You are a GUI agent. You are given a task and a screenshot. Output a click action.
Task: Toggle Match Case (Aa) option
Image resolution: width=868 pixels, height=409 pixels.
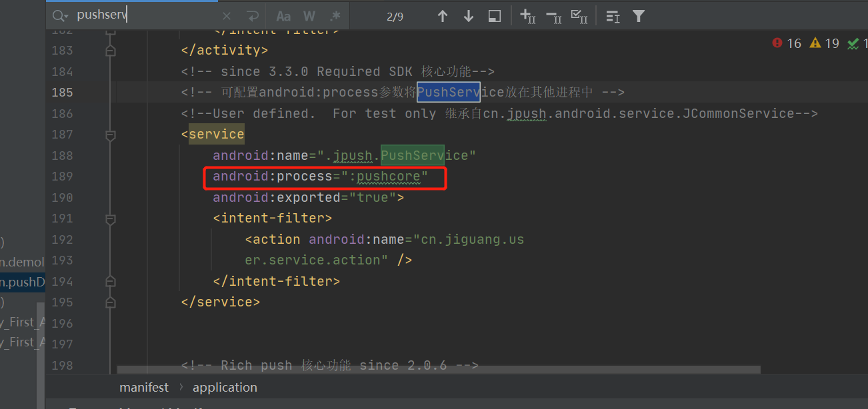[x=283, y=17]
